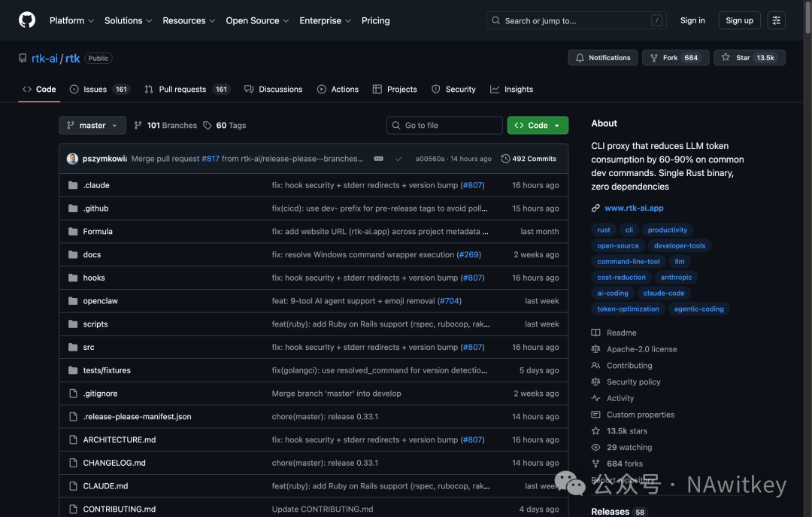Click the scale icon beside Apache-2.0 license
This screenshot has height=517, width=812.
click(595, 349)
